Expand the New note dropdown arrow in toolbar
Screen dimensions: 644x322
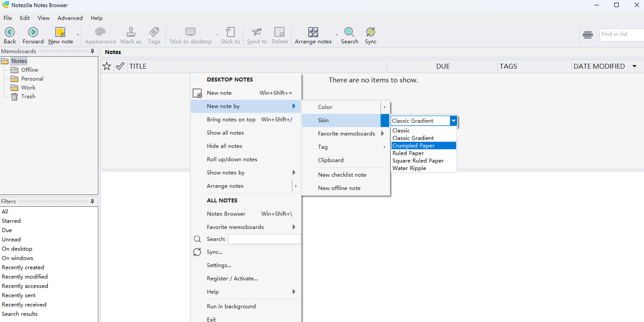pos(78,35)
